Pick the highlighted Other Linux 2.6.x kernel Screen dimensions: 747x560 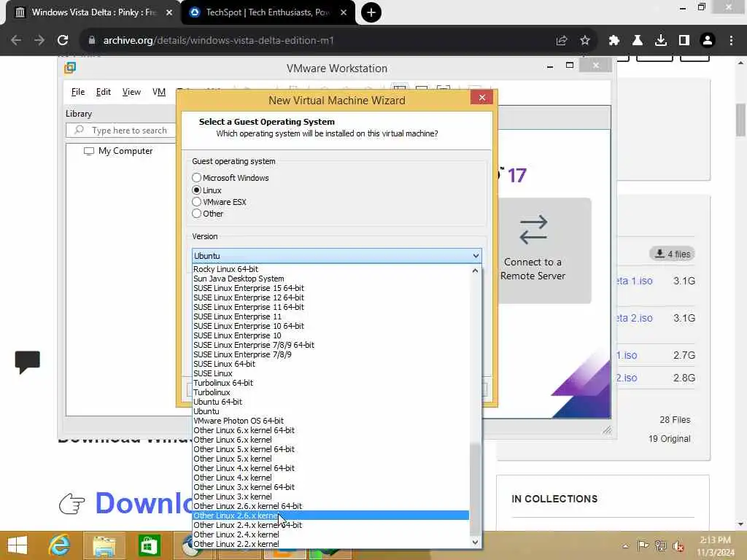point(330,516)
